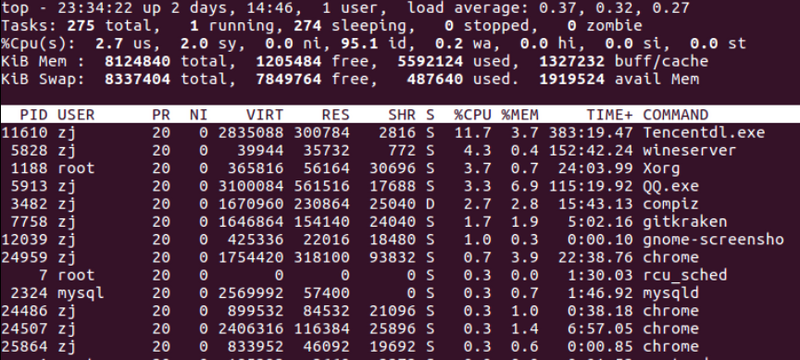Click PID 1188 in the list
The image size is (800, 360).
pos(29,168)
